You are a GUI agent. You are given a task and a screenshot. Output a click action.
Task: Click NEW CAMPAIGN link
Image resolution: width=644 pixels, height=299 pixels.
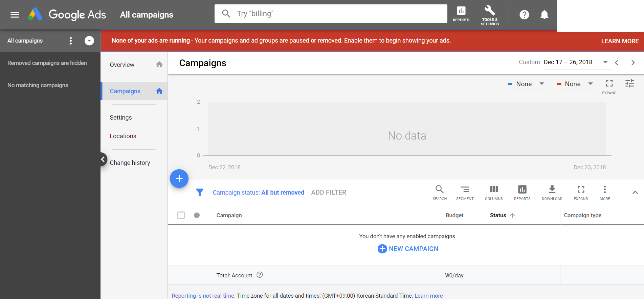[x=408, y=249]
